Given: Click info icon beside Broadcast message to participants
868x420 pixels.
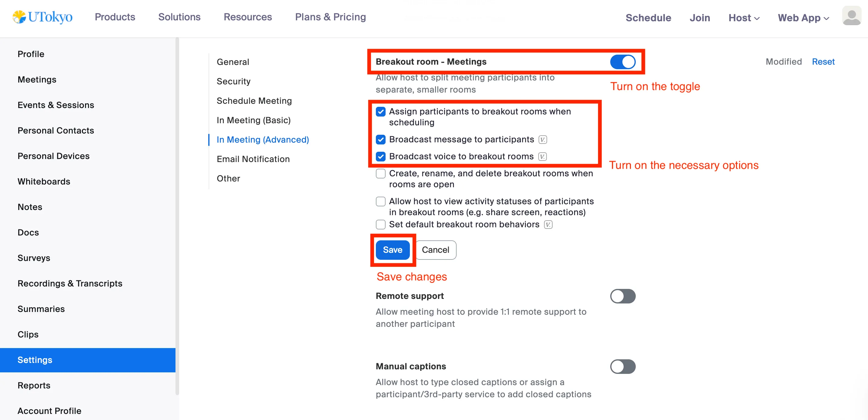Looking at the screenshot, I should (x=543, y=139).
